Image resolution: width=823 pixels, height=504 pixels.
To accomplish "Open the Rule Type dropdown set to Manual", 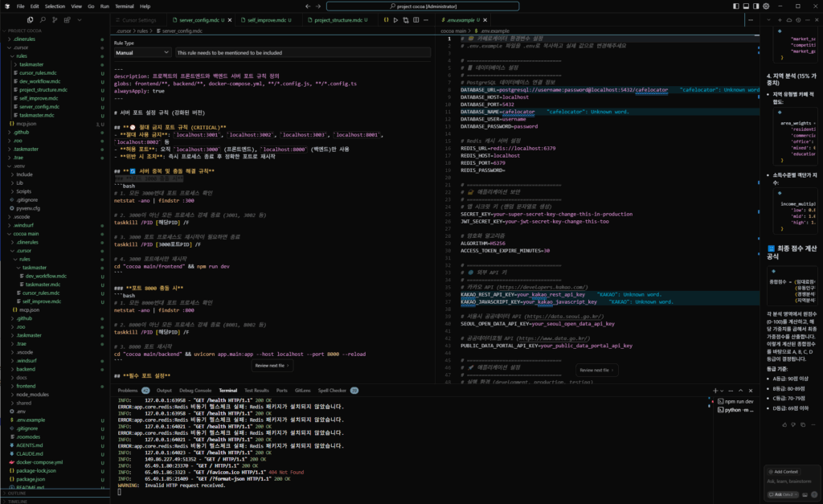I will (x=142, y=52).
